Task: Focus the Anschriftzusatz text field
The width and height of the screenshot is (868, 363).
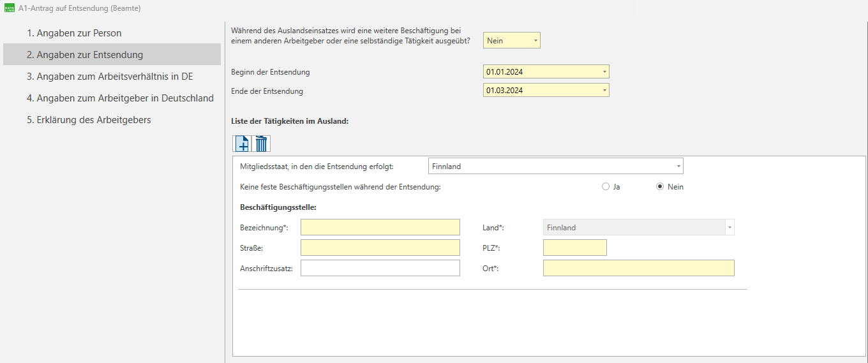Action: (x=380, y=268)
